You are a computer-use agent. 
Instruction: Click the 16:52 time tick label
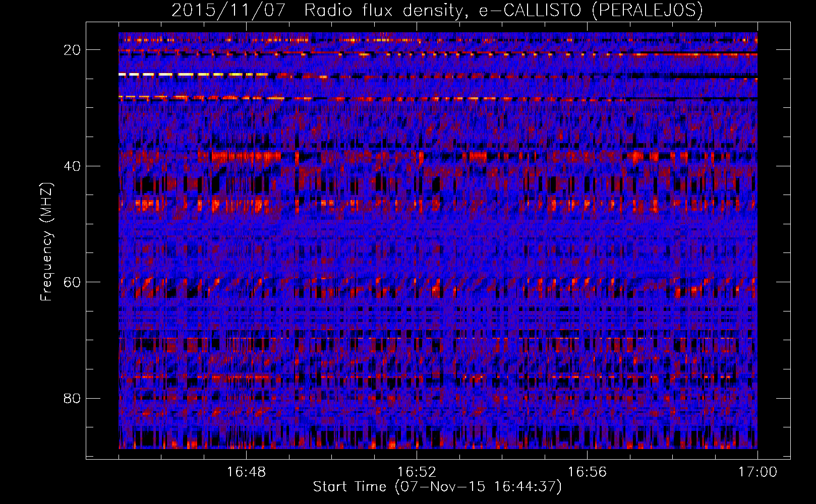[x=417, y=472]
